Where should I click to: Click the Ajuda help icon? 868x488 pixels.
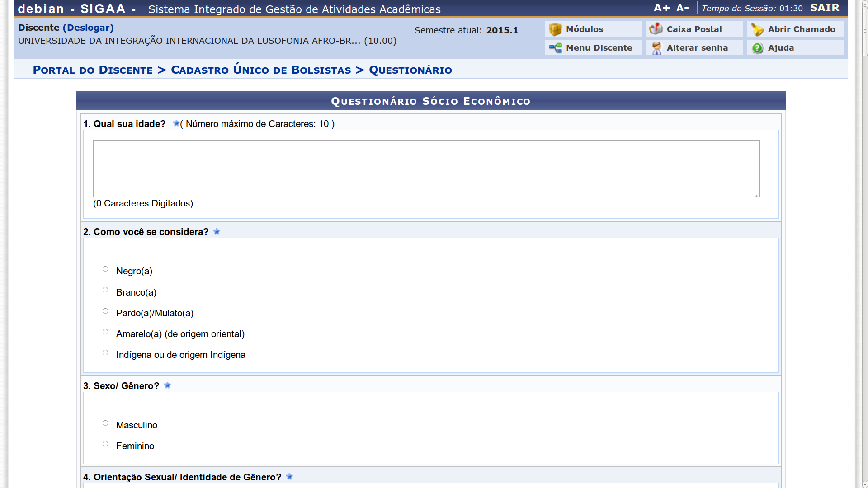757,48
